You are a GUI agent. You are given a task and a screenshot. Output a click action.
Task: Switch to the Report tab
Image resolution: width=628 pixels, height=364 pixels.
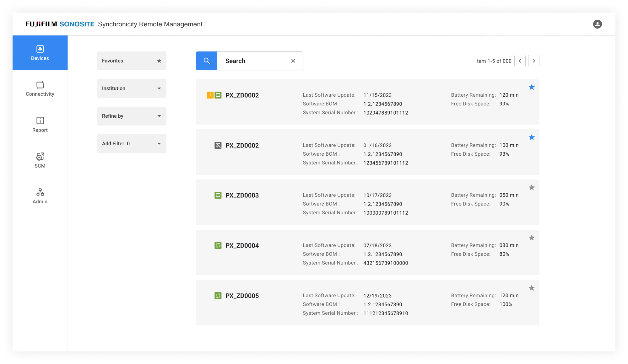(40, 125)
